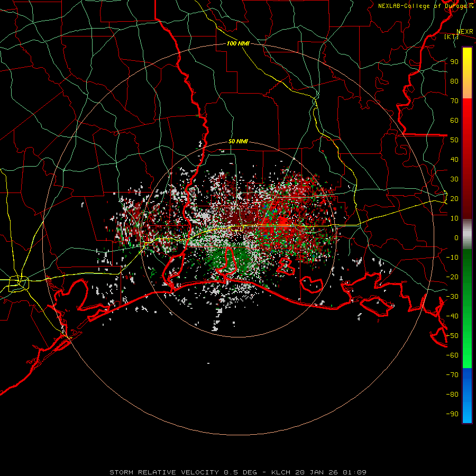Viewport: 476px width, 476px height.
Task: Click the 60 value on velocity scale
Action: coord(454,120)
